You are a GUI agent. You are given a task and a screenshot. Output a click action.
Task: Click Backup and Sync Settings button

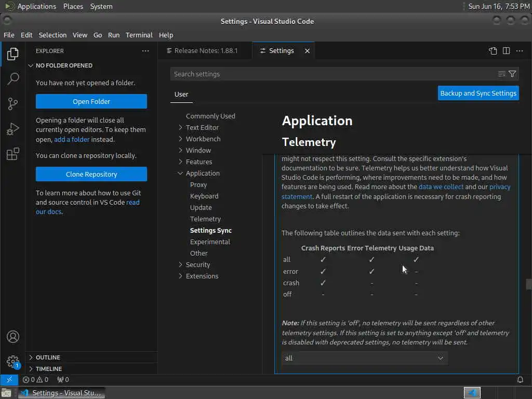[x=478, y=94]
